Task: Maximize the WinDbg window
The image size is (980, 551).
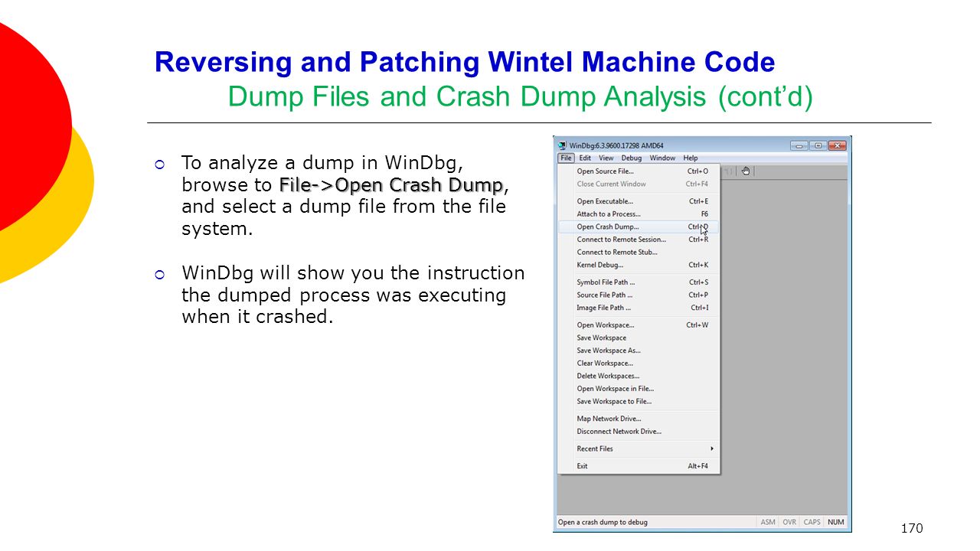Action: [x=818, y=145]
